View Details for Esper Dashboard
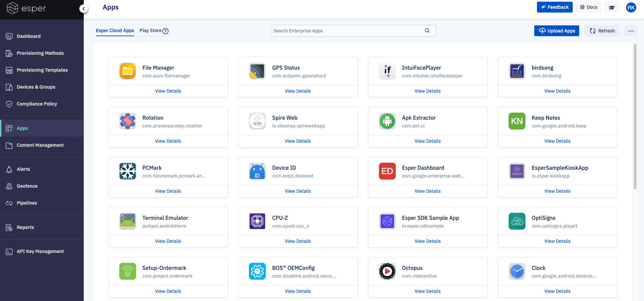Image resolution: width=644 pixels, height=301 pixels. (x=428, y=191)
